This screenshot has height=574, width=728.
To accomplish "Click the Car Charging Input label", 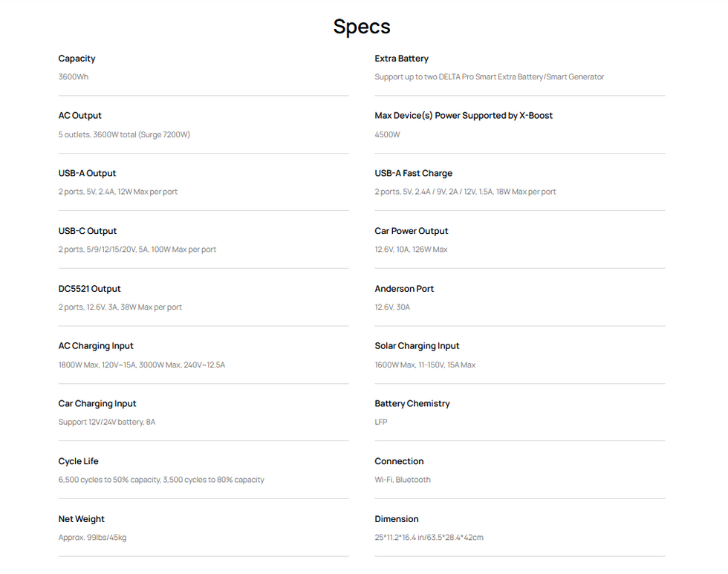I will pos(97,404).
